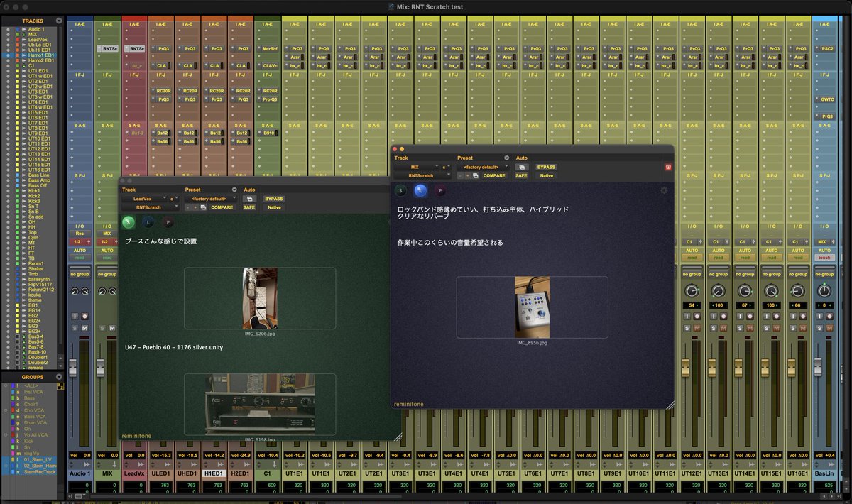The image size is (852, 504).
Task: Select the S page button in MIX plugin window
Action: (400, 190)
